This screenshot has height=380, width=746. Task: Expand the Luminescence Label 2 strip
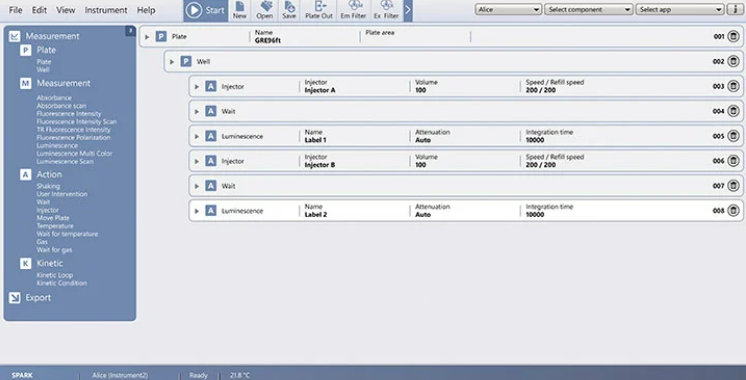(x=196, y=211)
